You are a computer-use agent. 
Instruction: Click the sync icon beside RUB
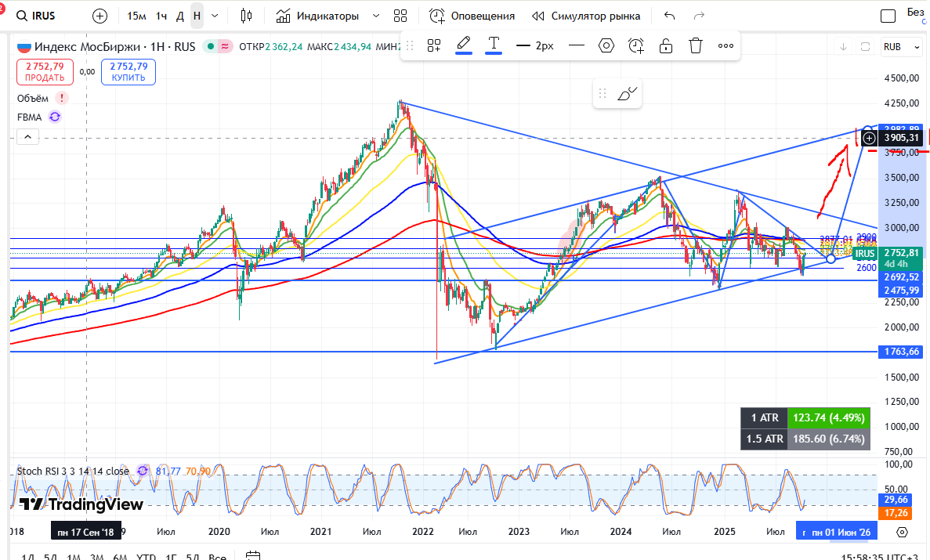(865, 47)
